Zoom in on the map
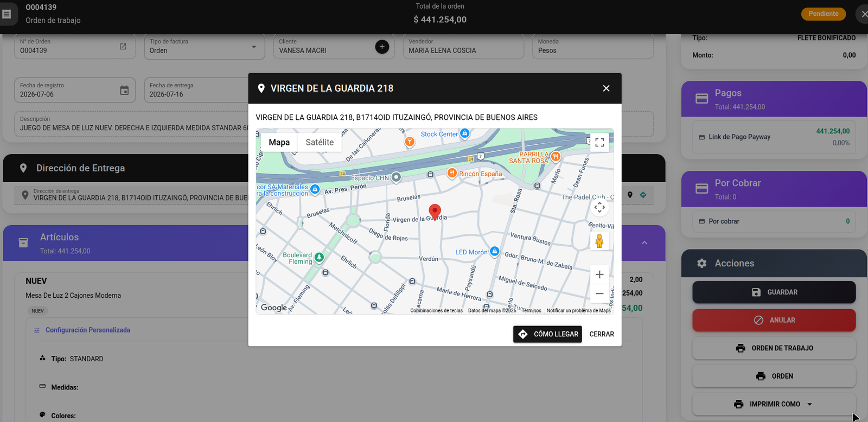This screenshot has height=422, width=868. pos(599,274)
